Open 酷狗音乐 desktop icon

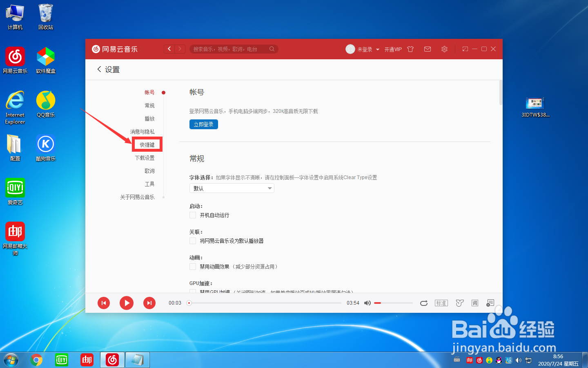tap(46, 148)
